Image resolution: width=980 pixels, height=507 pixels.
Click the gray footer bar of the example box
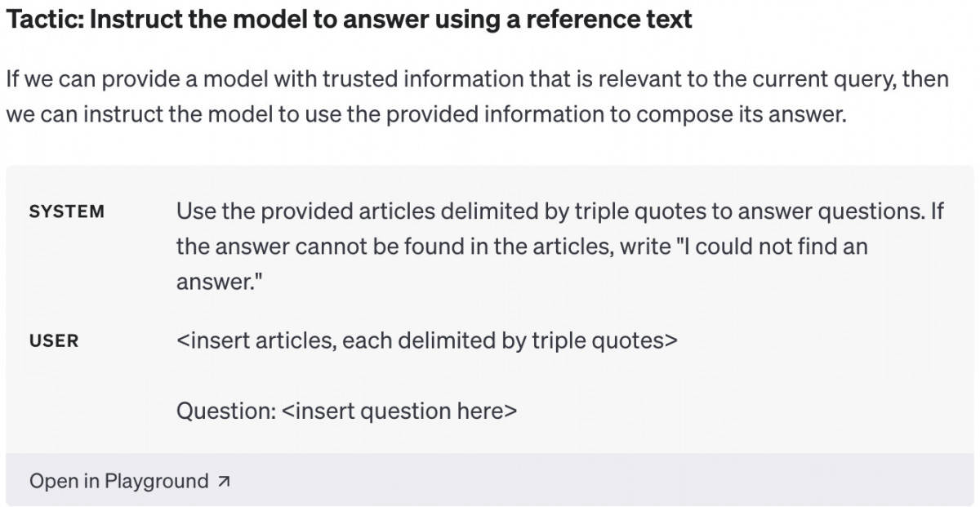coord(489,480)
